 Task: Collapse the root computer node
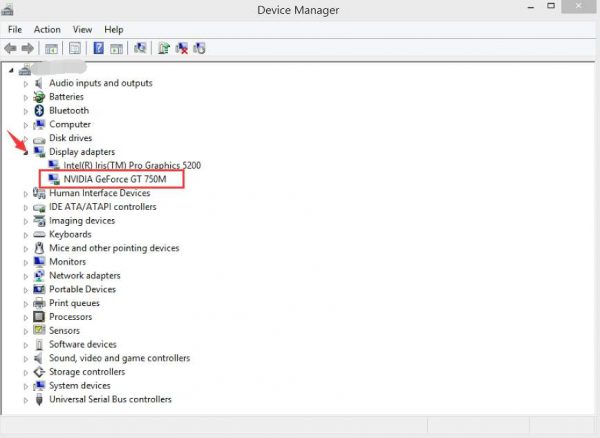[x=11, y=70]
